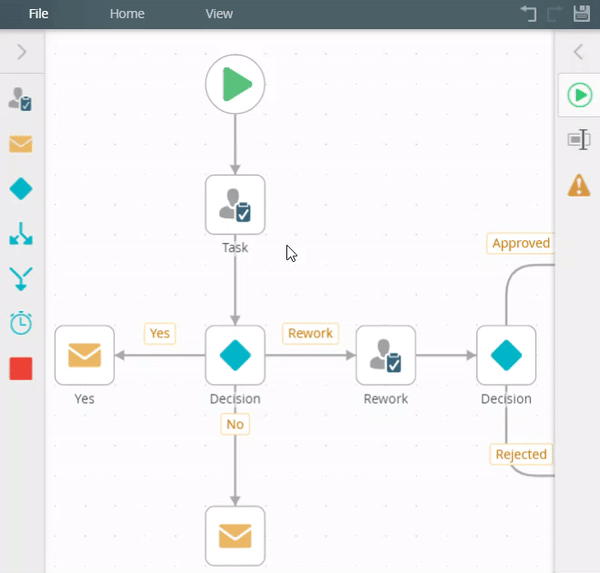Image resolution: width=600 pixels, height=573 pixels.
Task: Click the undo arrow icon
Action: [529, 14]
